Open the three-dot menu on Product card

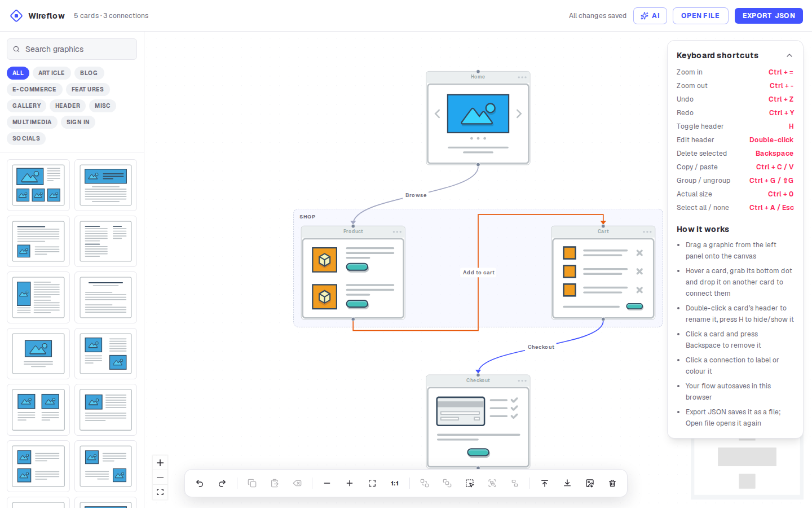pyautogui.click(x=397, y=232)
